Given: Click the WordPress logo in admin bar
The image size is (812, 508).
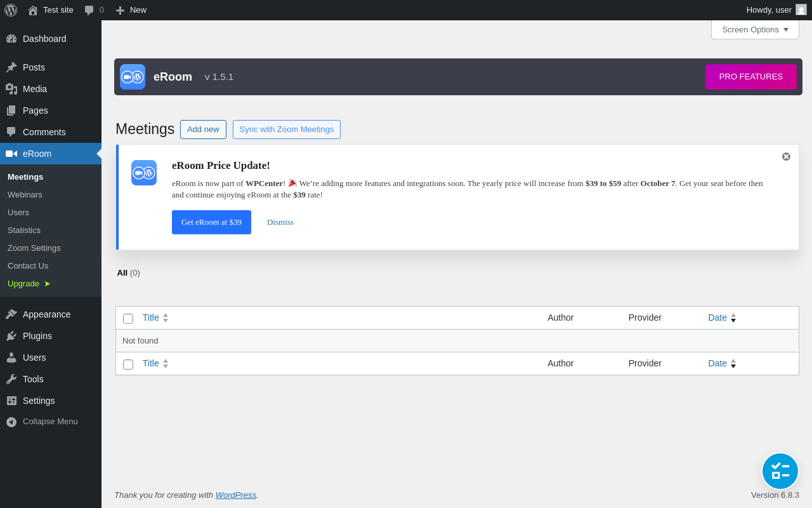Looking at the screenshot, I should (11, 10).
